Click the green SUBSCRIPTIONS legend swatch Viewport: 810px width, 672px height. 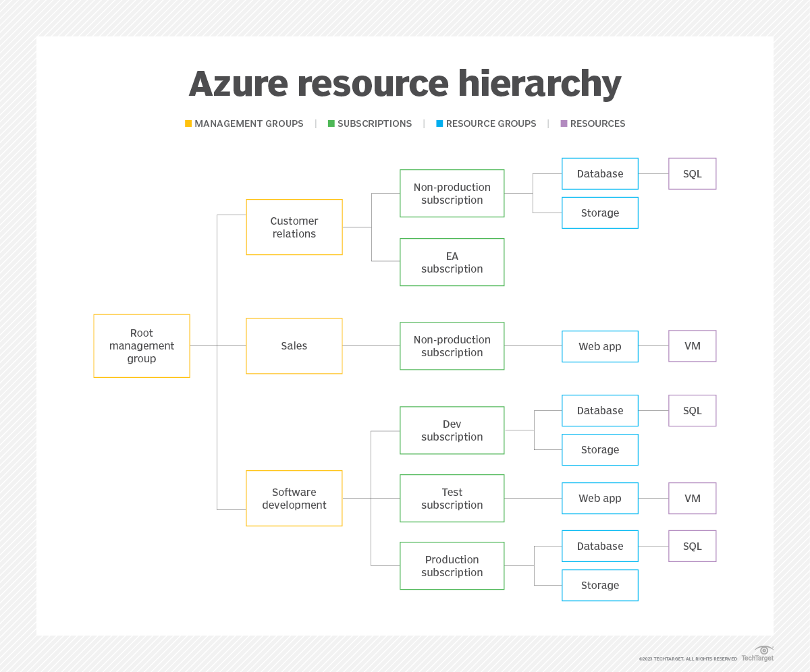[331, 123]
